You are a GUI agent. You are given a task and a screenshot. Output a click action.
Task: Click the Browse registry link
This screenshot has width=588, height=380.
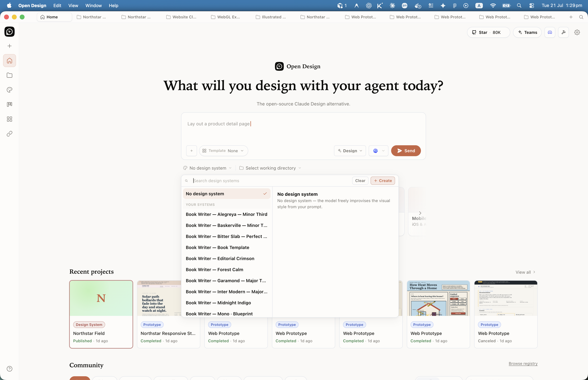523,364
